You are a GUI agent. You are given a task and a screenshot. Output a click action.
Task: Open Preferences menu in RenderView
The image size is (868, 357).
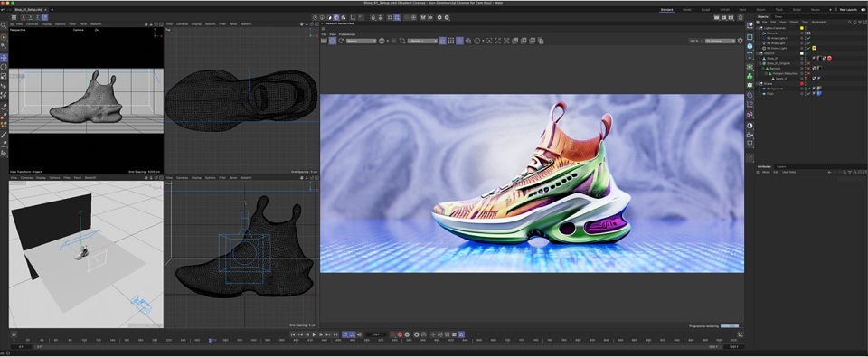coord(347,34)
